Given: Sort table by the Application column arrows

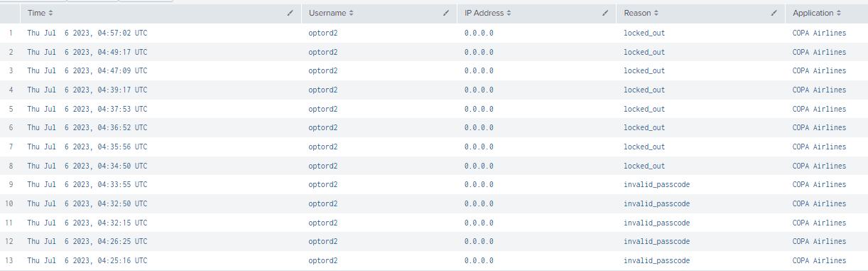Looking at the screenshot, I should click(840, 14).
